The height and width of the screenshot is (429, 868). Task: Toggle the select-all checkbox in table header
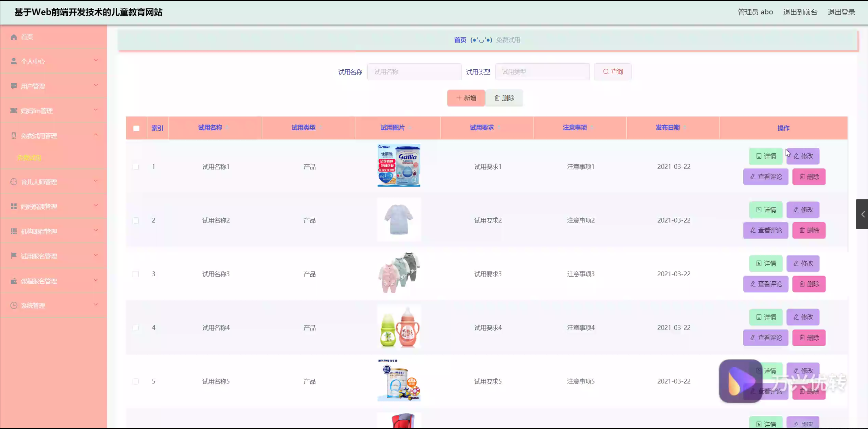(x=136, y=128)
